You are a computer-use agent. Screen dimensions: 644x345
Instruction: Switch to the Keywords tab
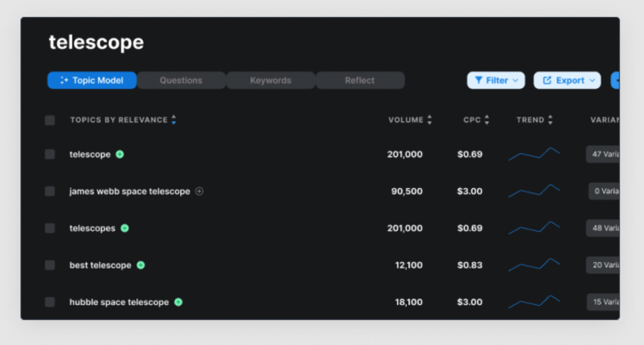pos(270,80)
